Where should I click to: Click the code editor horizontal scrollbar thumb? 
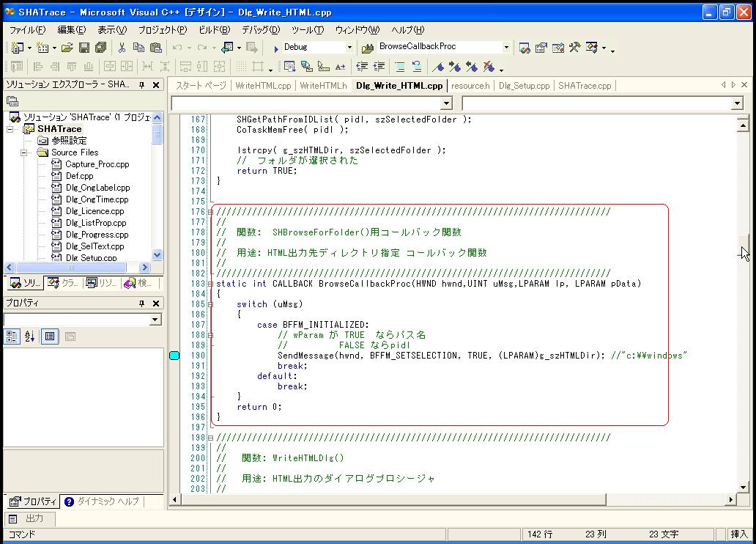393,499
